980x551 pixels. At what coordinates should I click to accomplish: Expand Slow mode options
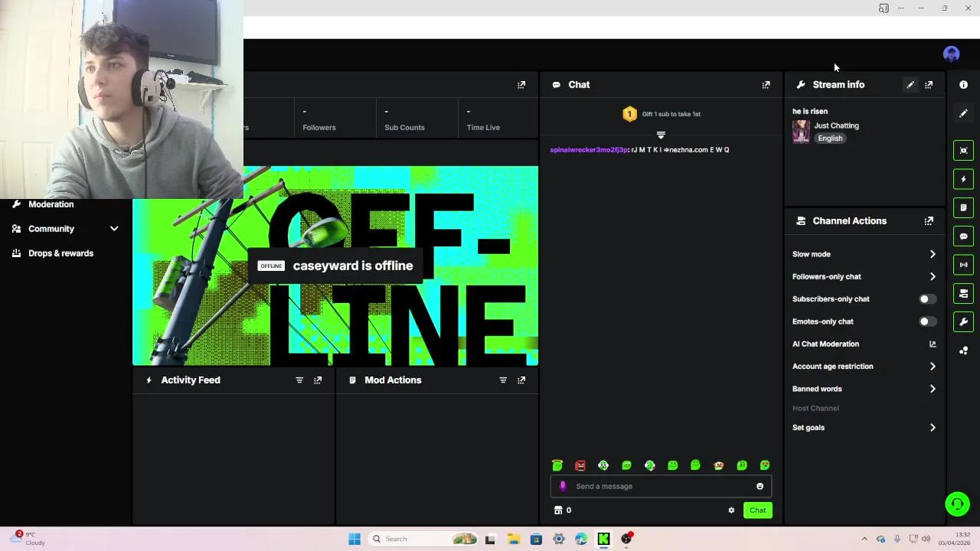point(933,254)
